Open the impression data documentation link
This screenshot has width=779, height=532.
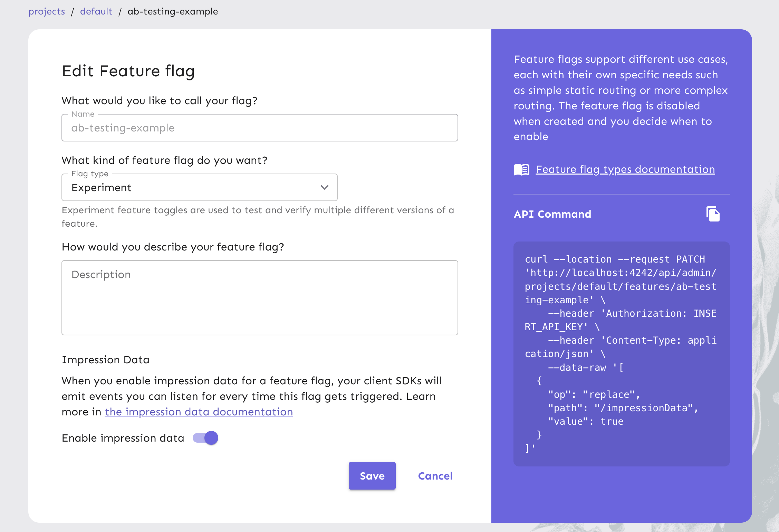(199, 412)
